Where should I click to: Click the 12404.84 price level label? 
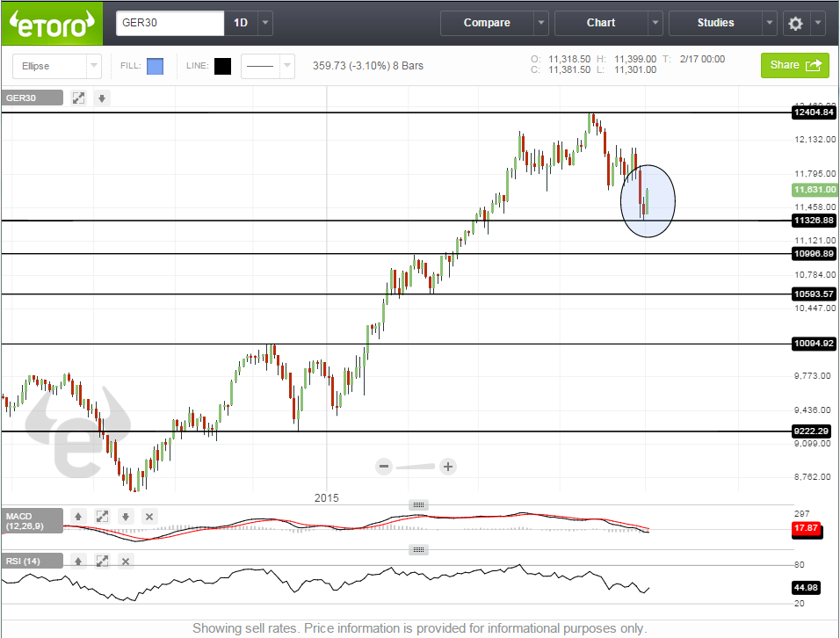pyautogui.click(x=814, y=112)
